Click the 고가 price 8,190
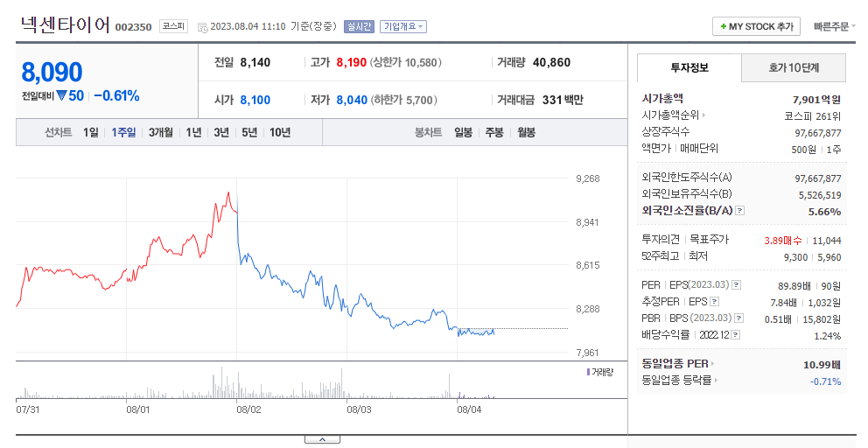The height and width of the screenshot is (448, 868). (352, 63)
